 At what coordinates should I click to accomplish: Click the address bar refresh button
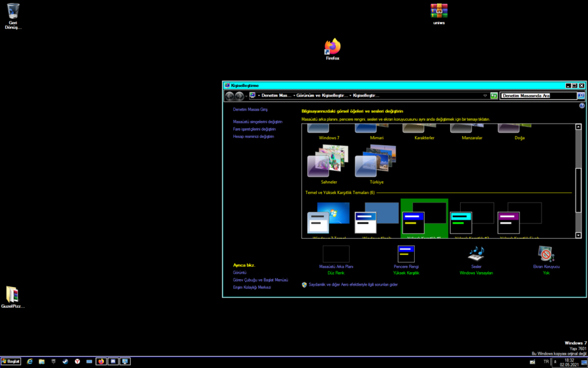pyautogui.click(x=494, y=95)
